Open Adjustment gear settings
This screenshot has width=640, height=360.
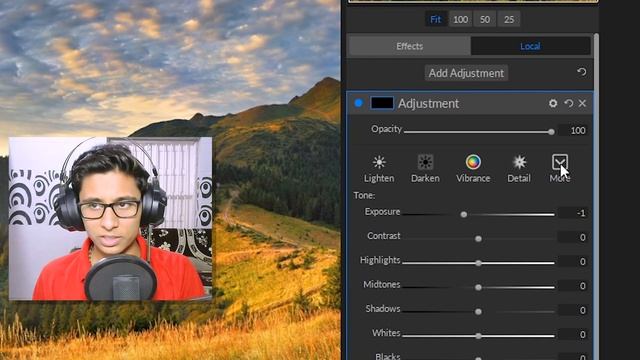click(553, 103)
